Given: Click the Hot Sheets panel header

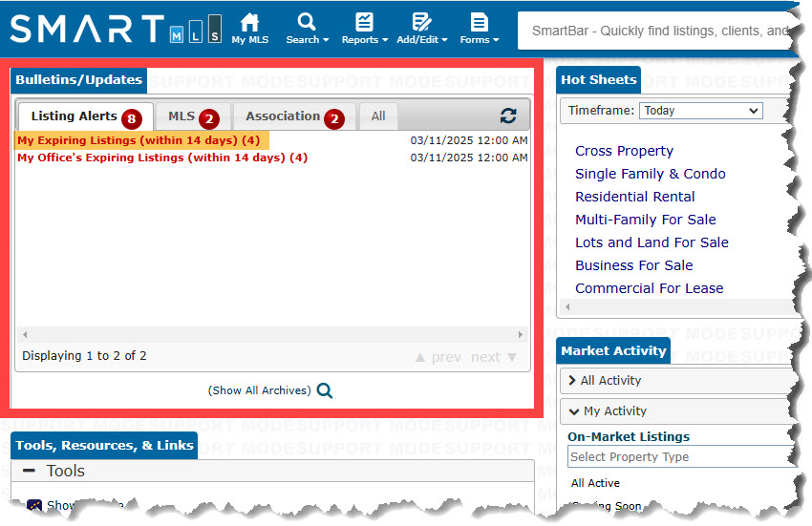Looking at the screenshot, I should (598, 80).
